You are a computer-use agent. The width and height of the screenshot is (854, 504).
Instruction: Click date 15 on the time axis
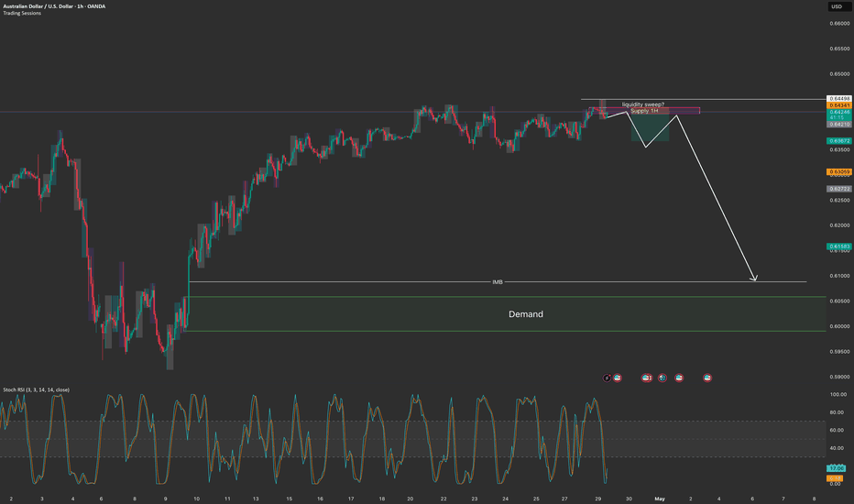pos(290,499)
